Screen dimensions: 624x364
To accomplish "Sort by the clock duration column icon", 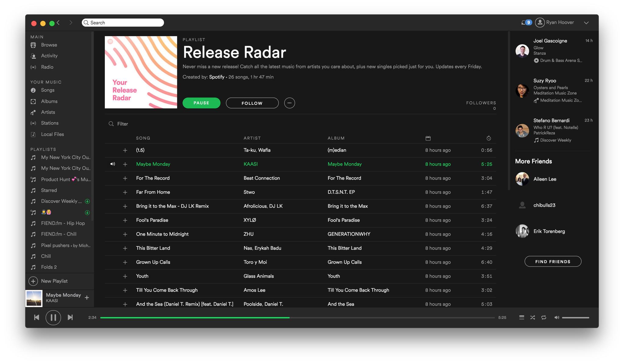I will click(489, 138).
